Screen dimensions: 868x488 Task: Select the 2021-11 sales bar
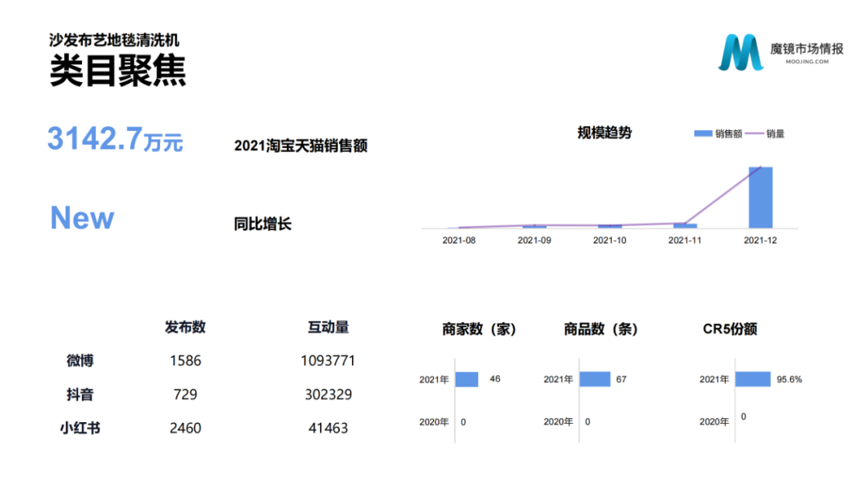click(x=686, y=225)
